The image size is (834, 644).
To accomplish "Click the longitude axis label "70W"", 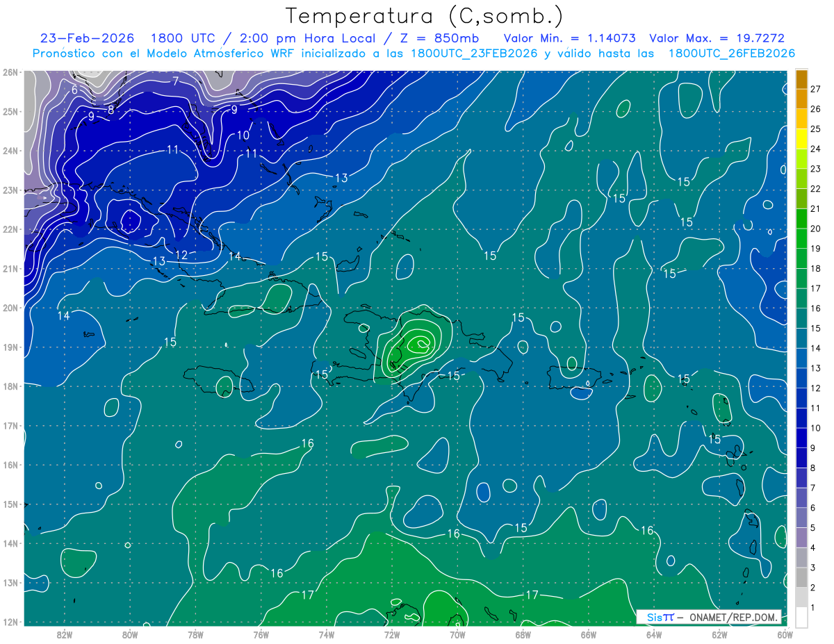I will tap(457, 634).
